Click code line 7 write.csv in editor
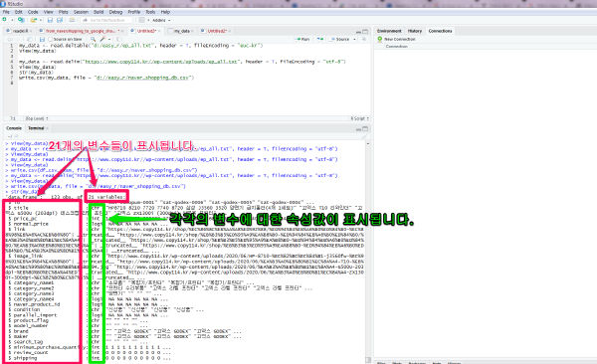 (x=106, y=78)
